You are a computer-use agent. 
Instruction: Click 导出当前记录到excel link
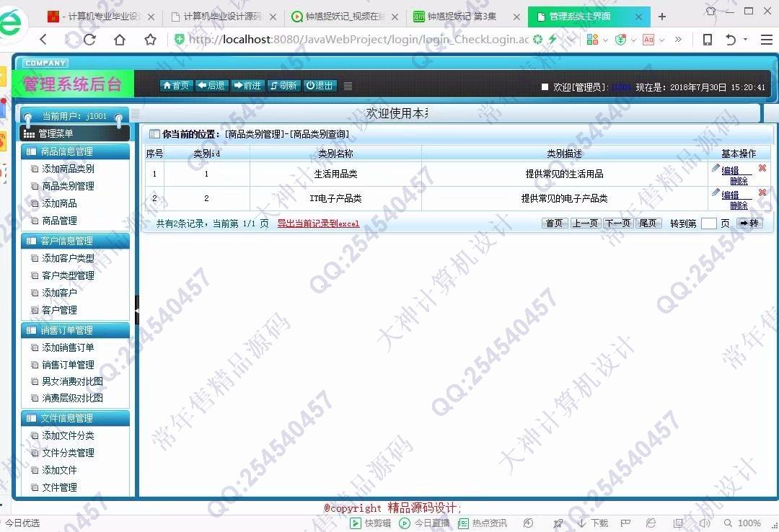[318, 223]
